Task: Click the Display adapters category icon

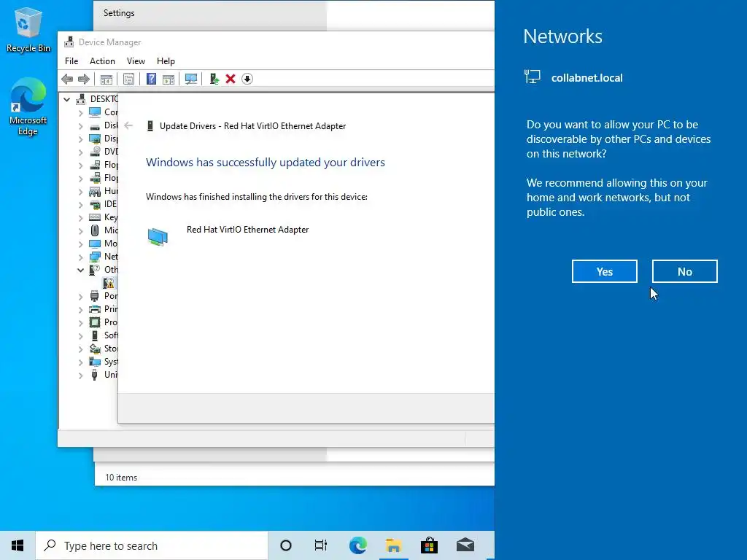Action: point(96,139)
